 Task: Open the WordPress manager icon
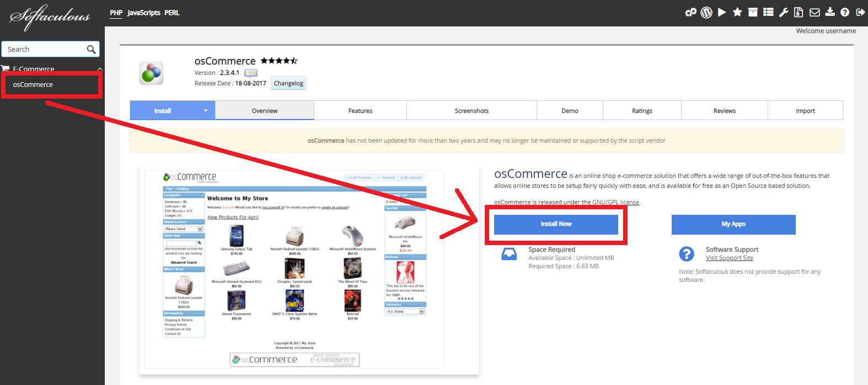click(x=706, y=12)
